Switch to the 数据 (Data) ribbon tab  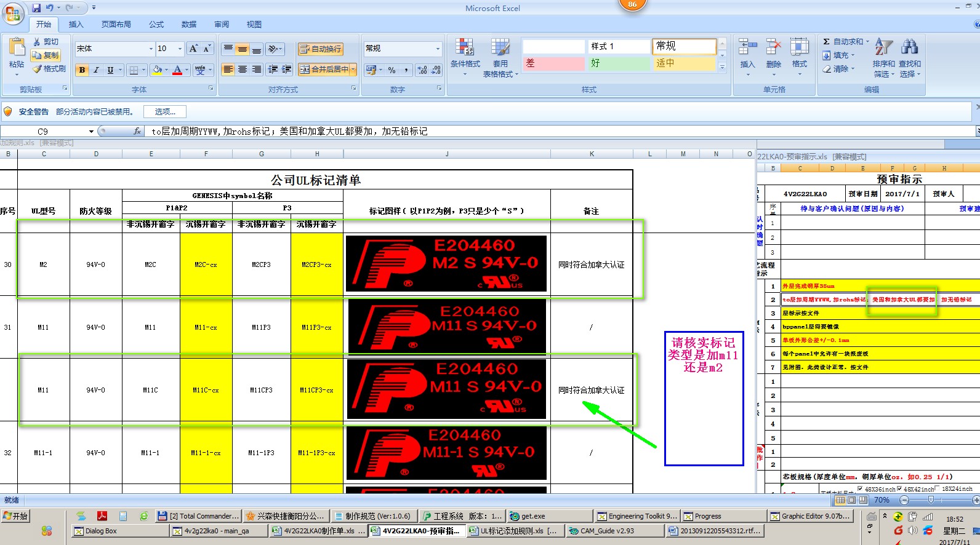(x=189, y=25)
